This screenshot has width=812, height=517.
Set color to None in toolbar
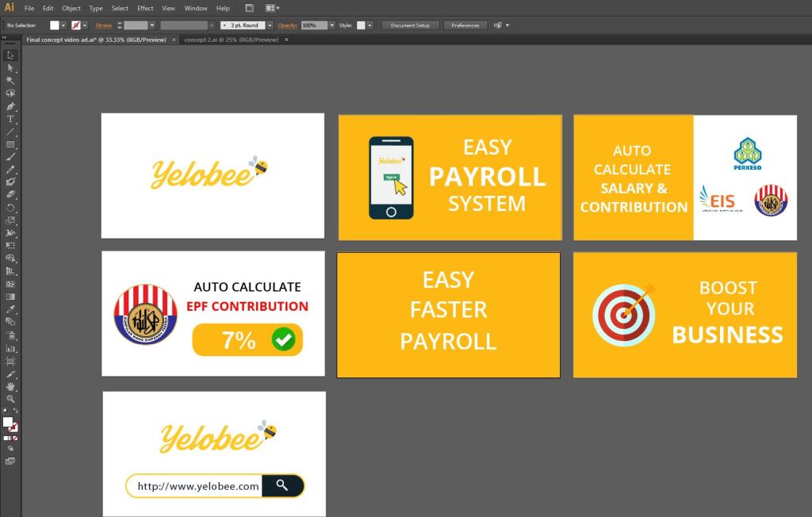pyautogui.click(x=15, y=438)
